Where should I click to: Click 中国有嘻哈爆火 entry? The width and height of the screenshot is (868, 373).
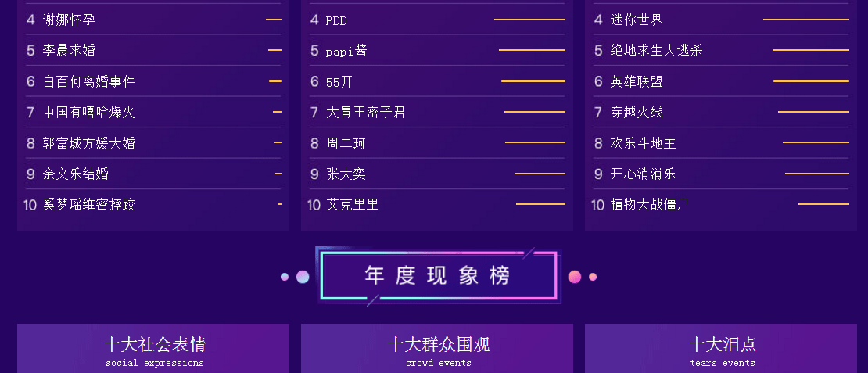click(x=153, y=113)
